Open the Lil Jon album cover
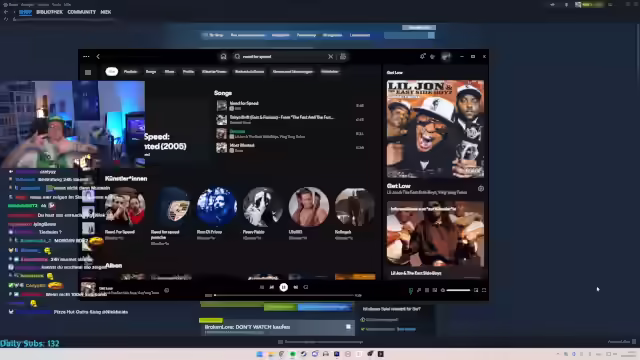Image resolution: width=640 pixels, height=360 pixels. [436, 129]
